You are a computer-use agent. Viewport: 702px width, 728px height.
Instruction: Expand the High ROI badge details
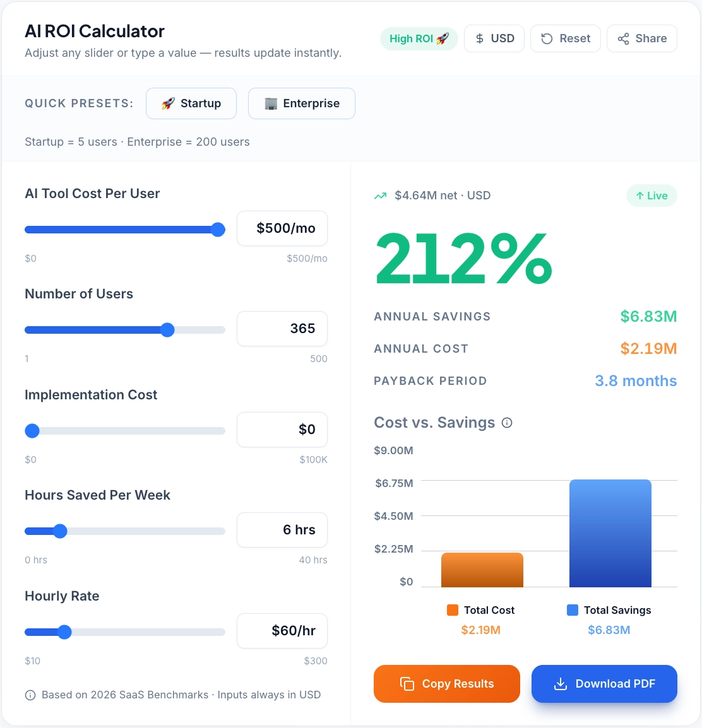pyautogui.click(x=419, y=38)
